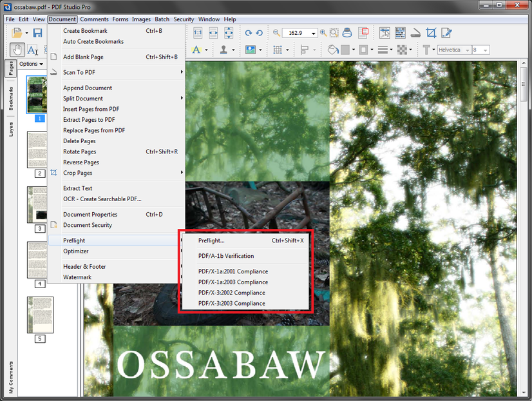This screenshot has width=532, height=401.
Task: Open the Batch menu
Action: click(x=162, y=19)
